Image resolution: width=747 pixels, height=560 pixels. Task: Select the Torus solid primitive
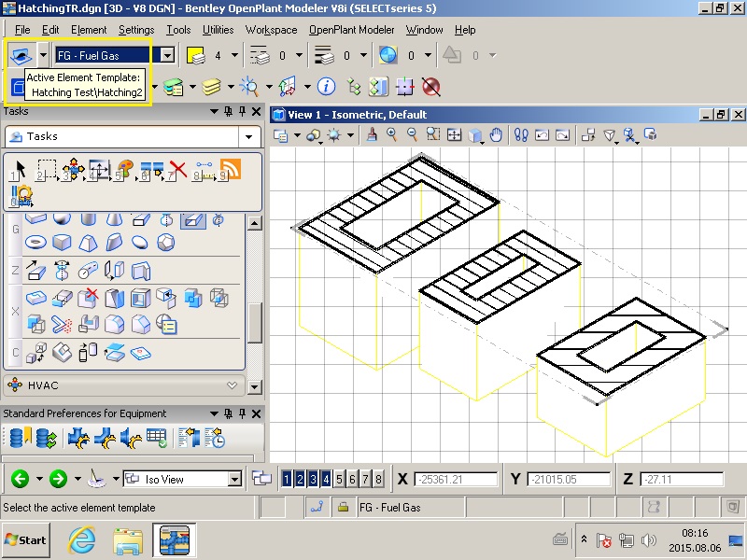click(x=35, y=243)
